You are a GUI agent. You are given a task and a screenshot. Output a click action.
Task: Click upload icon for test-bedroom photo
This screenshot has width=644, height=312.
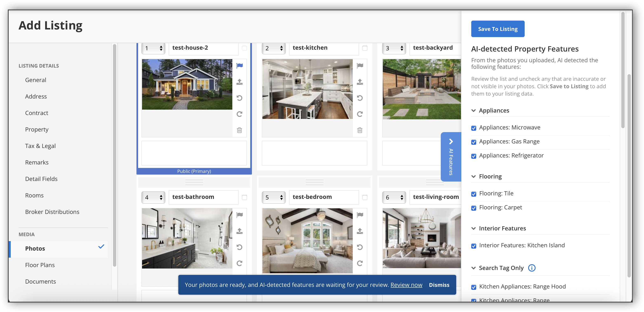coord(360,231)
